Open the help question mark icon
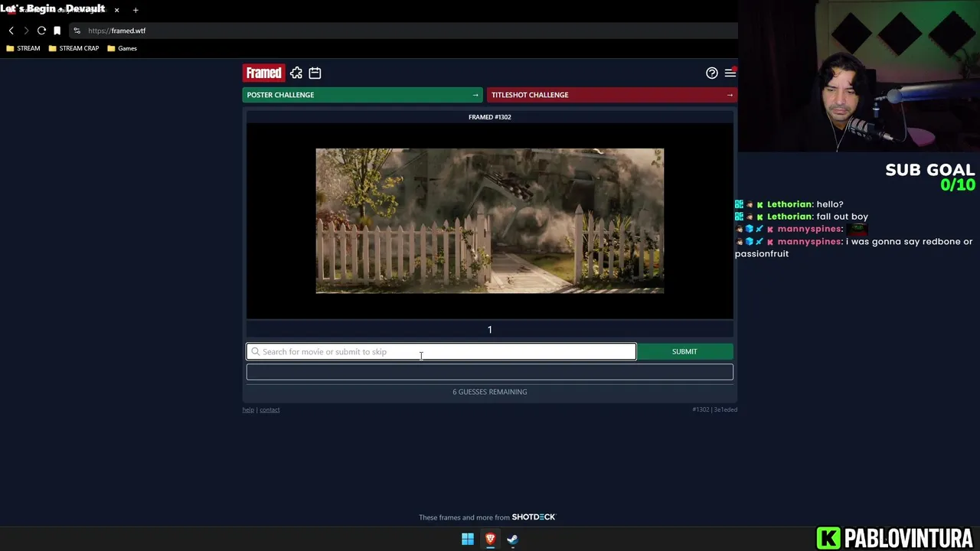980x551 pixels. (712, 73)
